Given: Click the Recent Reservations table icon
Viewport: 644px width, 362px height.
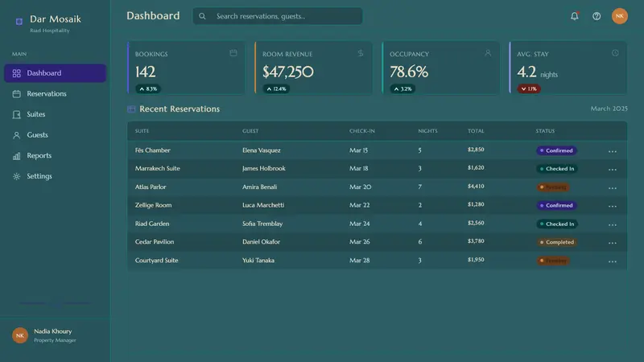Looking at the screenshot, I should [131, 109].
